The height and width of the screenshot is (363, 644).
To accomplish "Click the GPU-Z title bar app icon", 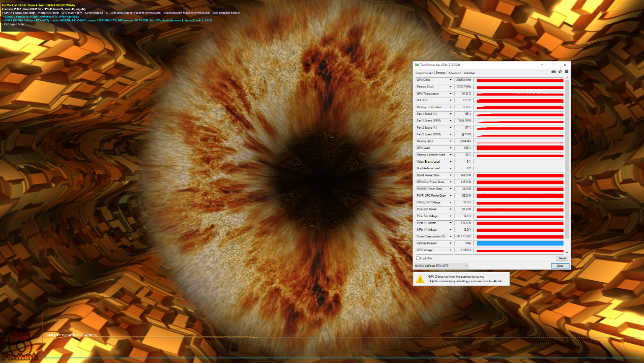I will [417, 65].
